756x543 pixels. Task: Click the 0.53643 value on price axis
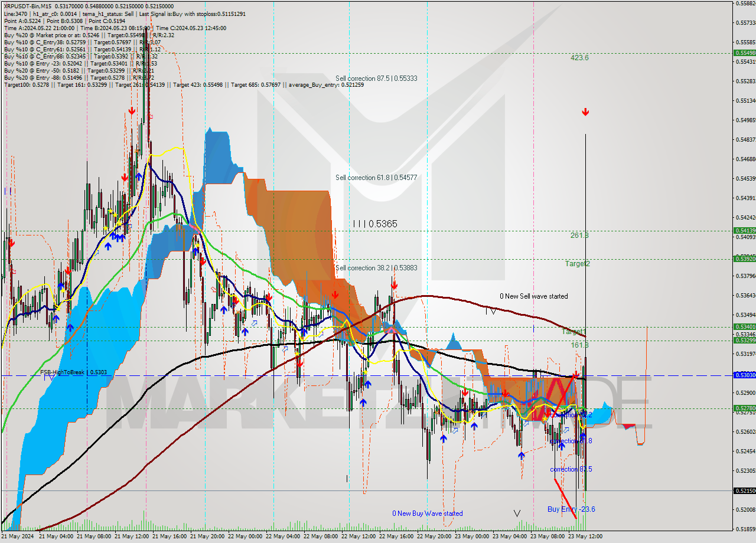pyautogui.click(x=745, y=295)
